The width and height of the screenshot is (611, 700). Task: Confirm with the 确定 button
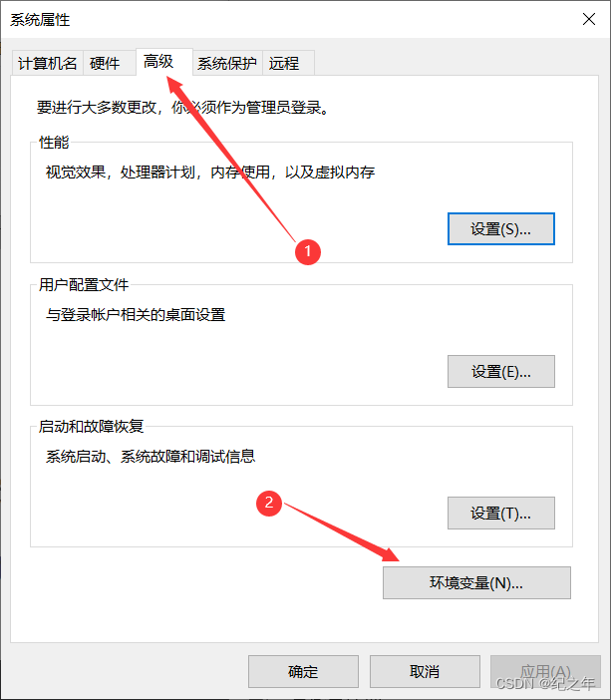pyautogui.click(x=303, y=671)
